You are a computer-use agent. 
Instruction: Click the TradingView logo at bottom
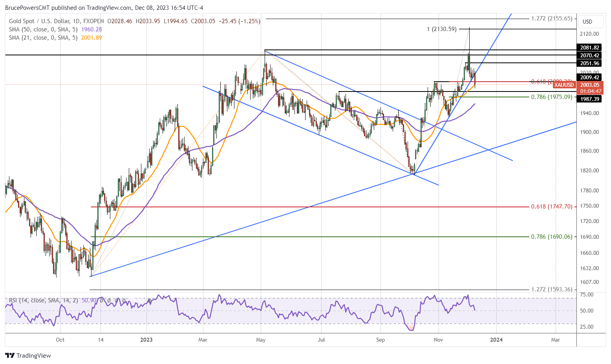point(28,355)
